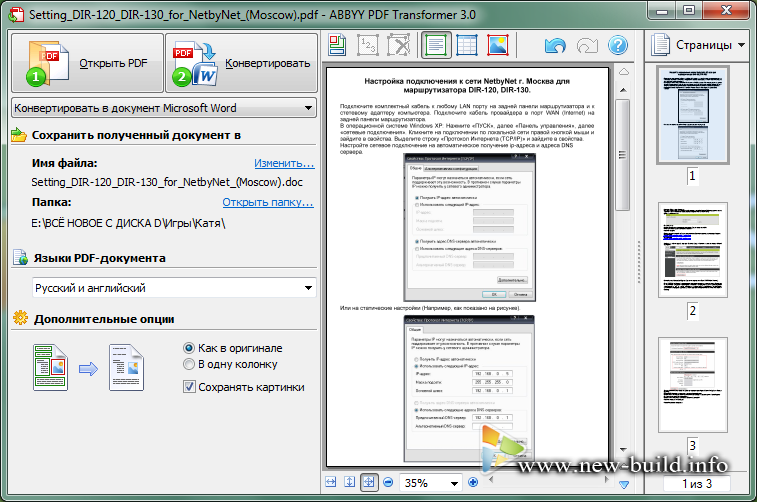The height and width of the screenshot is (502, 757).
Task: Undo the last action with the blue arrow
Action: point(555,46)
